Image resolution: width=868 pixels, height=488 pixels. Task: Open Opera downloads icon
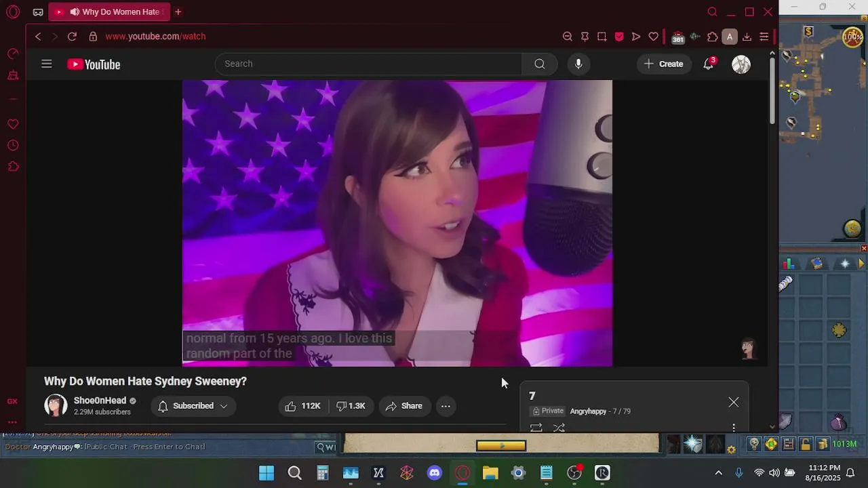click(x=747, y=37)
